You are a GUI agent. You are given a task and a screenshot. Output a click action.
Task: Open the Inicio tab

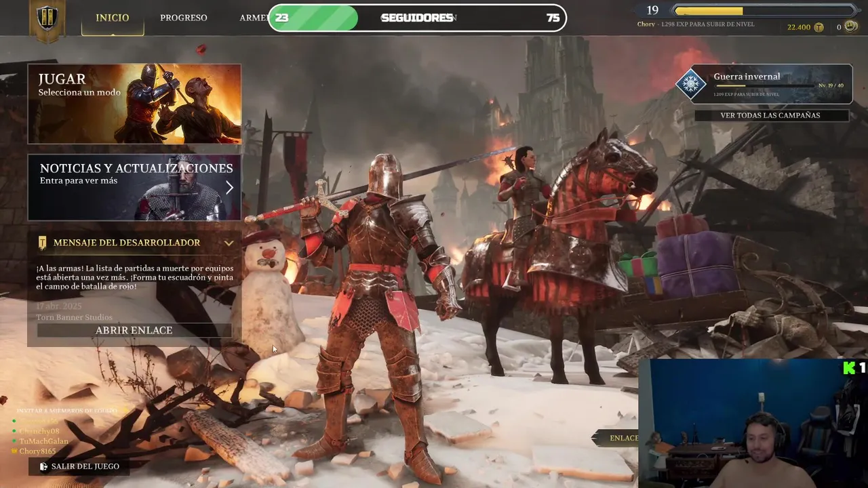coord(113,18)
